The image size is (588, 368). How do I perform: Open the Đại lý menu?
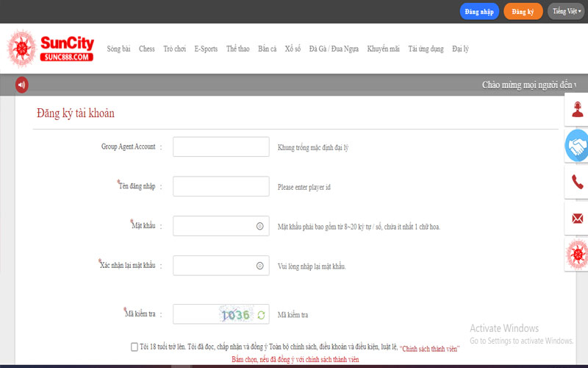[460, 49]
